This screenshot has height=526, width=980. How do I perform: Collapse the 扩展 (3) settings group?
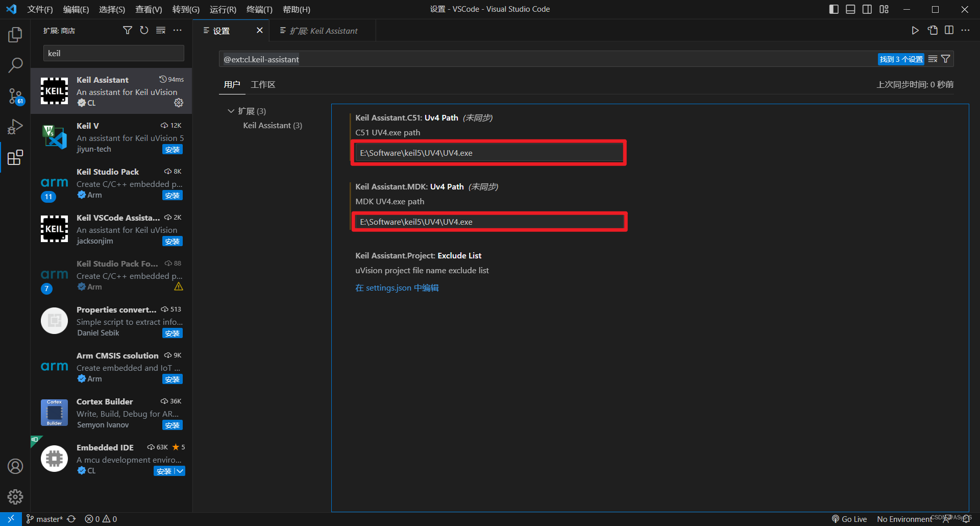(231, 111)
